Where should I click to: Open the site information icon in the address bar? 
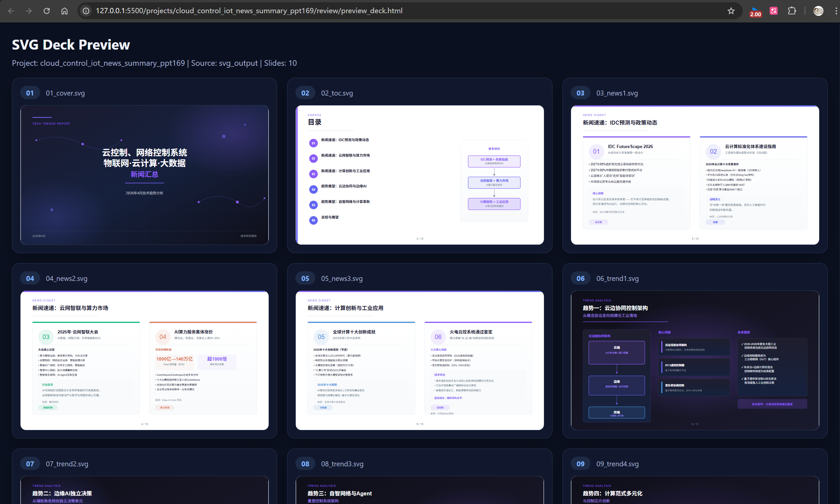click(86, 11)
